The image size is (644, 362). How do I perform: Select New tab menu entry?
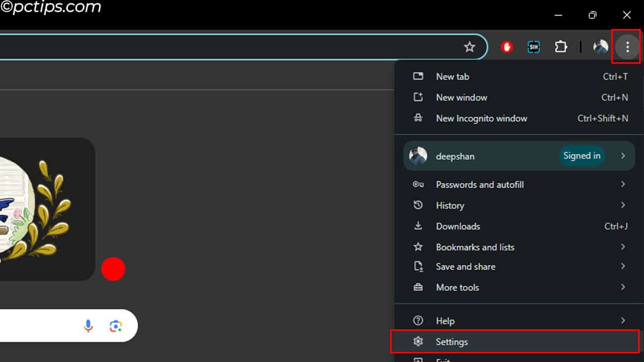click(x=519, y=77)
